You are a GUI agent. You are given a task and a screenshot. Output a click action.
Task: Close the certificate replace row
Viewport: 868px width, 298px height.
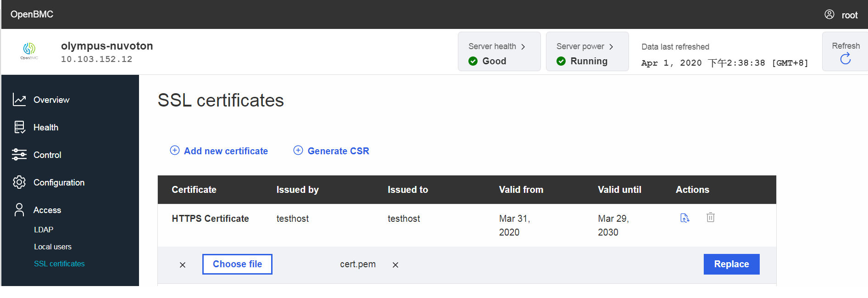tap(183, 265)
